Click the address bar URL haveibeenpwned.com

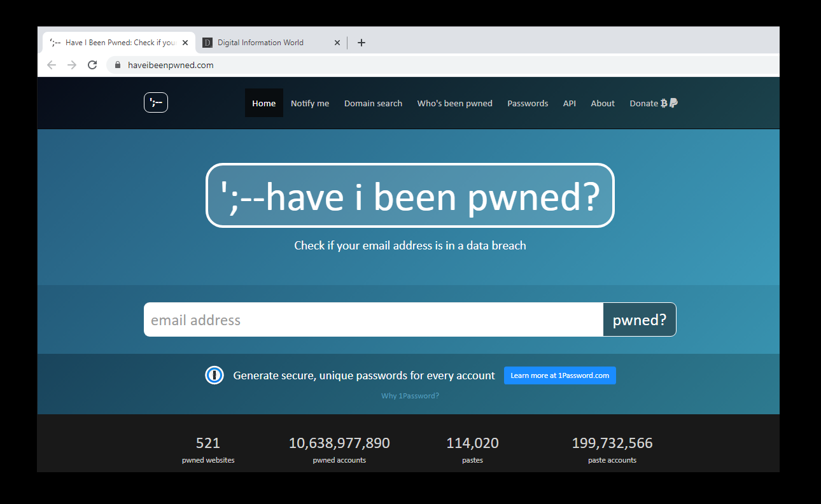(171, 65)
